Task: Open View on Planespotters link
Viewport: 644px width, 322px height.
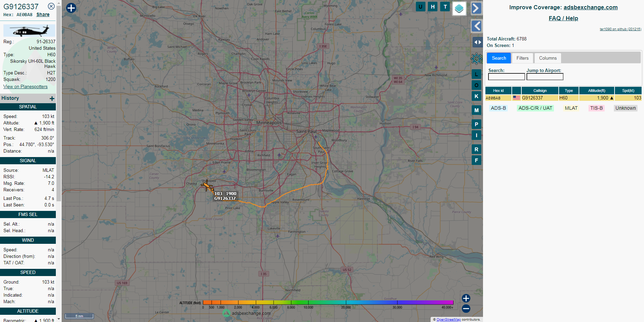Action: click(25, 86)
